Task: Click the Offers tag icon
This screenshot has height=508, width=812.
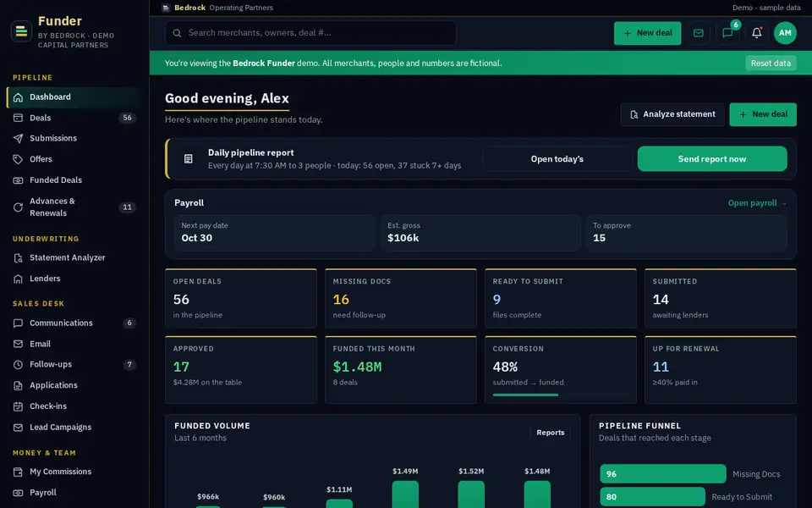Action: (x=18, y=160)
